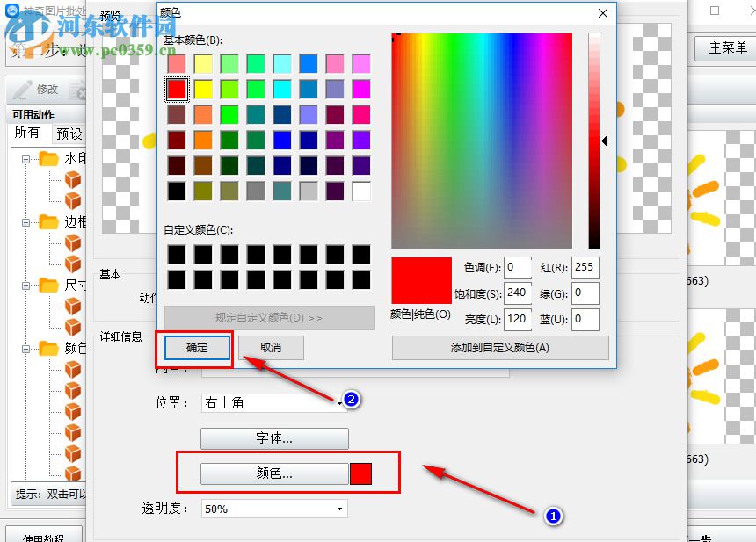Collapse the 尺寸 tree branch

click(28, 285)
